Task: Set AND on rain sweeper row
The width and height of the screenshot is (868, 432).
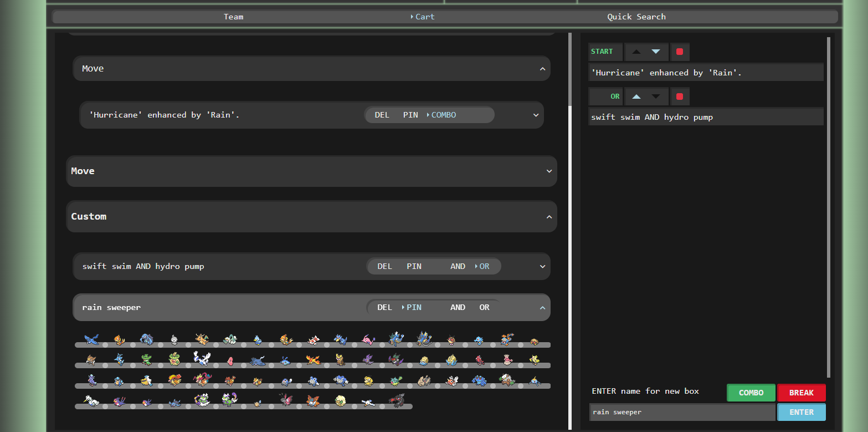Action: [458, 307]
